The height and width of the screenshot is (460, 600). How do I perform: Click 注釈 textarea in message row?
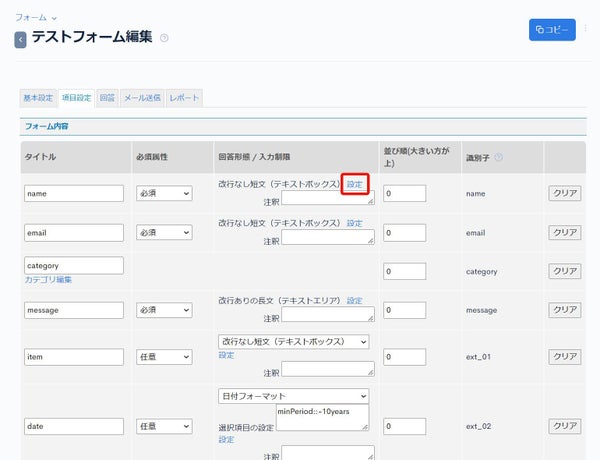tap(328, 314)
